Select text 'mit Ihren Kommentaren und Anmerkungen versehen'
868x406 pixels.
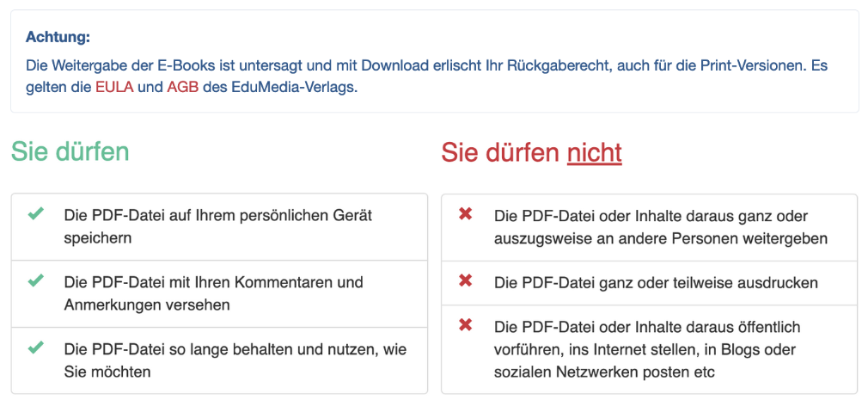click(214, 293)
